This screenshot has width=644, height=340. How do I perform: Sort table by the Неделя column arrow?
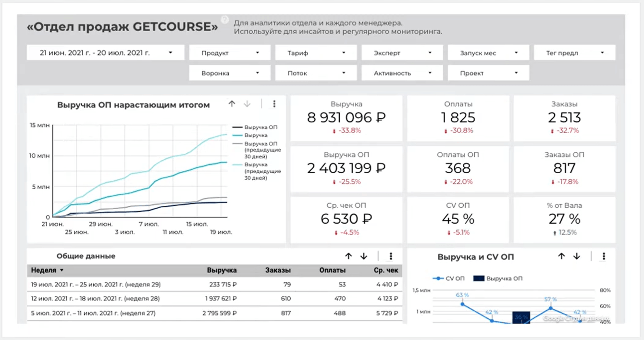62,271
